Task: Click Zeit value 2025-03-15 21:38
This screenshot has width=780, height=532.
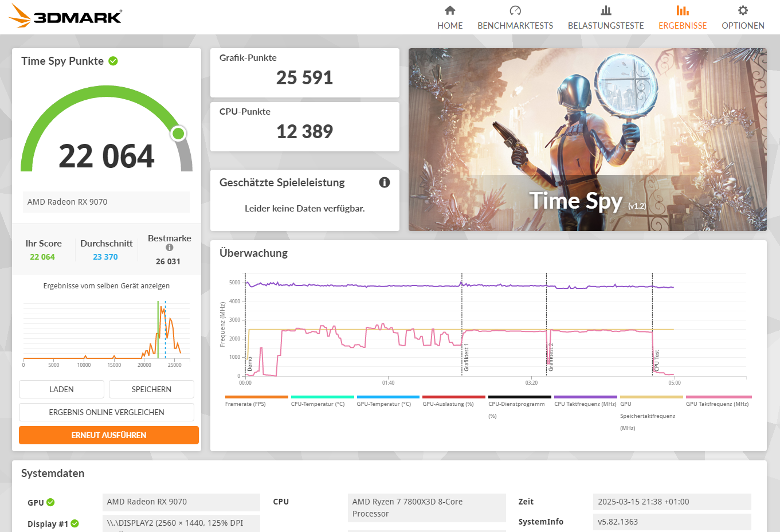Action: [672, 502]
